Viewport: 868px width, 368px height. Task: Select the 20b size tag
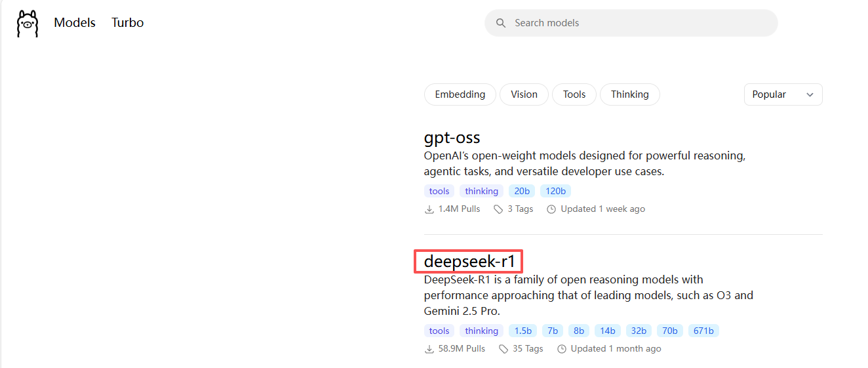click(x=522, y=191)
